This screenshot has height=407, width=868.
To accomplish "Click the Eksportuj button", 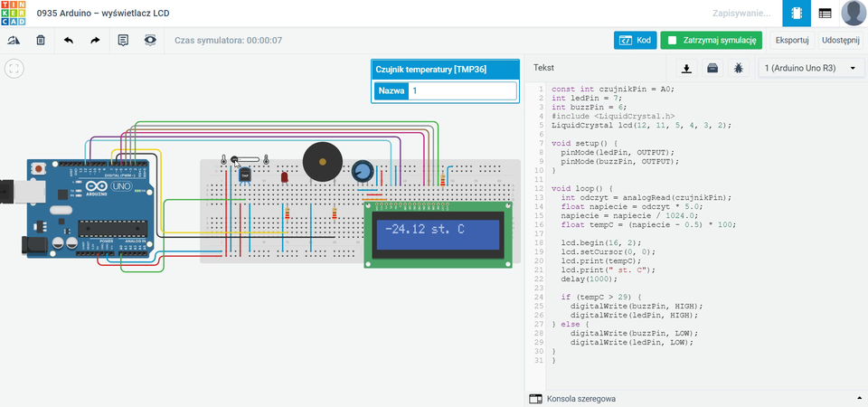I will point(792,41).
